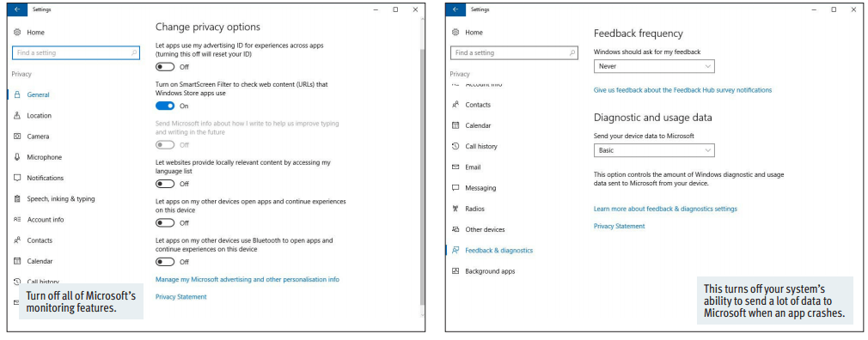Toggle the language list access switch

pos(165,184)
